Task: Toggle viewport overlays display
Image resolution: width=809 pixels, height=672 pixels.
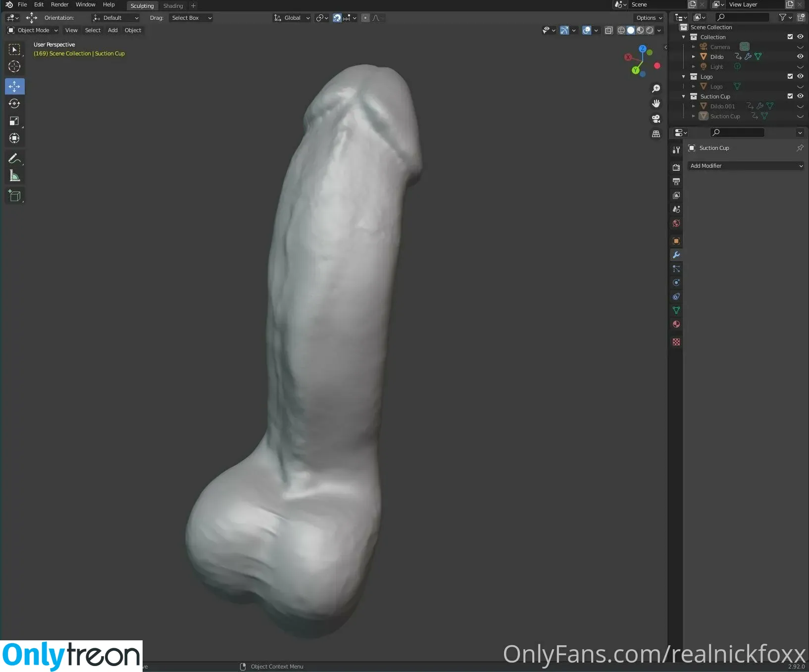Action: point(587,30)
